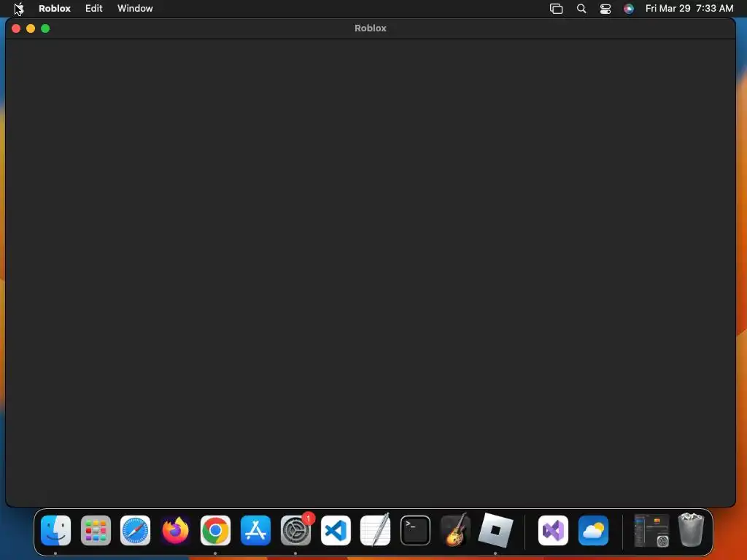Open the Edit menu
This screenshot has width=747, height=560.
94,9
